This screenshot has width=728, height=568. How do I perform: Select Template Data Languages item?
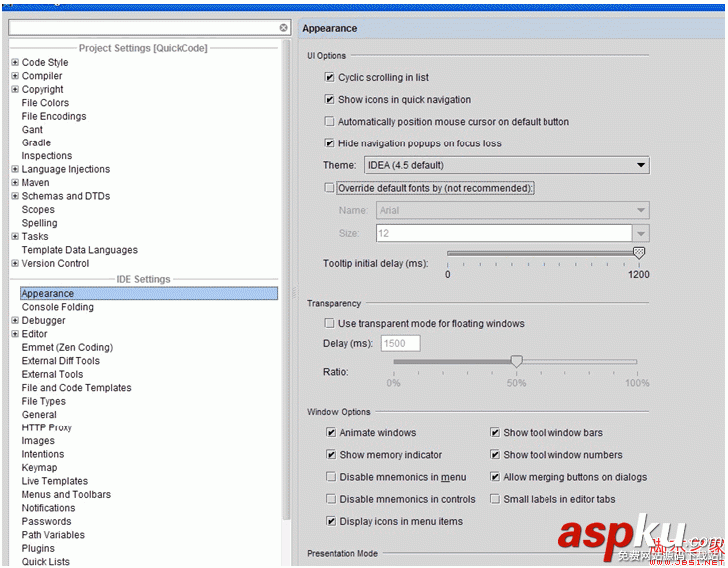pos(80,250)
